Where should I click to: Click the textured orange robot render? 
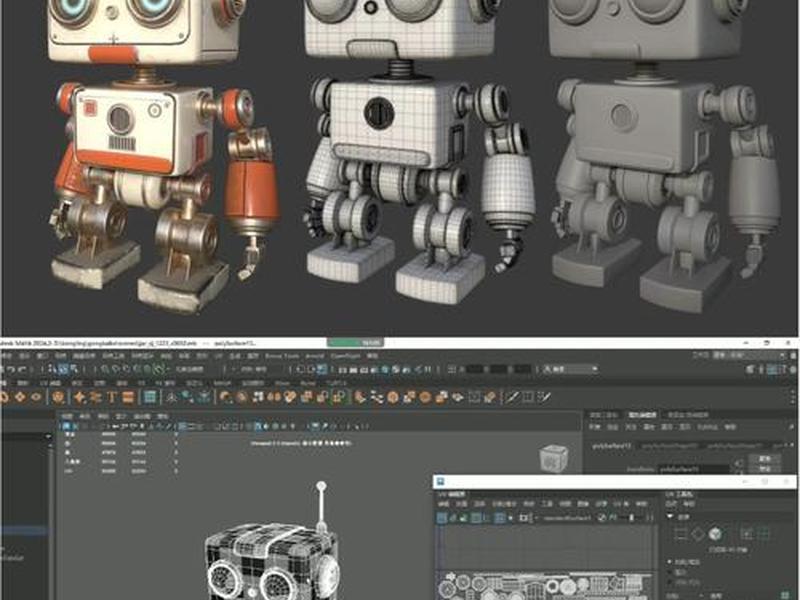161,153
